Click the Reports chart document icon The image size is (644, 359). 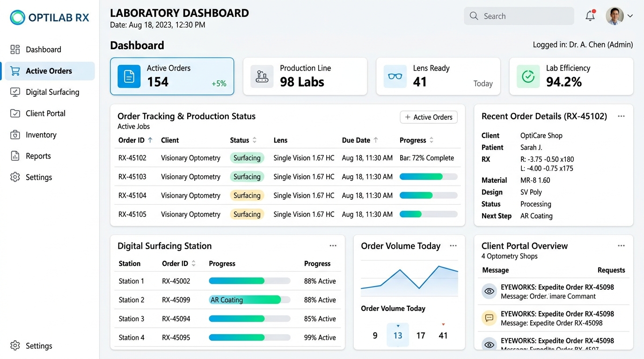coord(15,156)
